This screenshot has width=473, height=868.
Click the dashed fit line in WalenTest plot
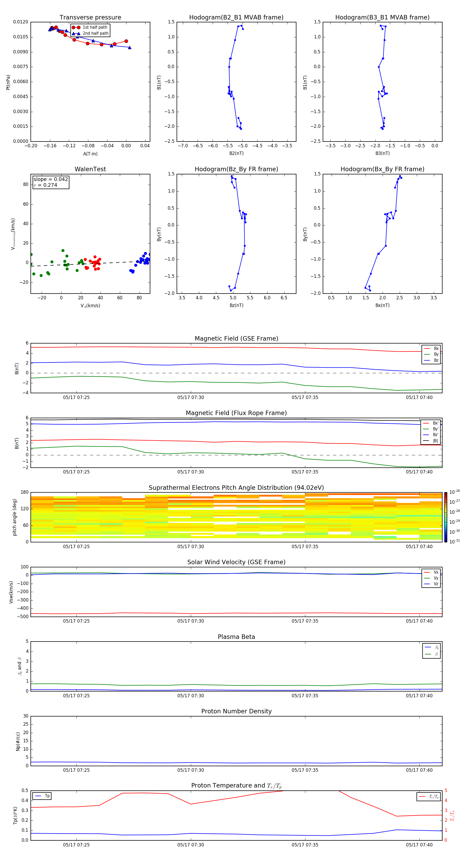tap(90, 264)
